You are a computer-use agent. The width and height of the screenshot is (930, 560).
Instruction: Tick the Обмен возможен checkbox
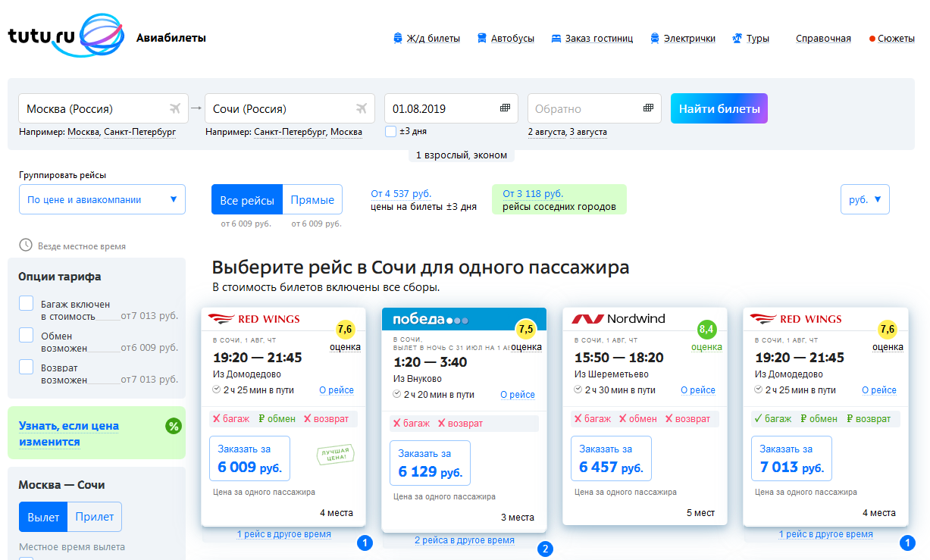point(27,335)
